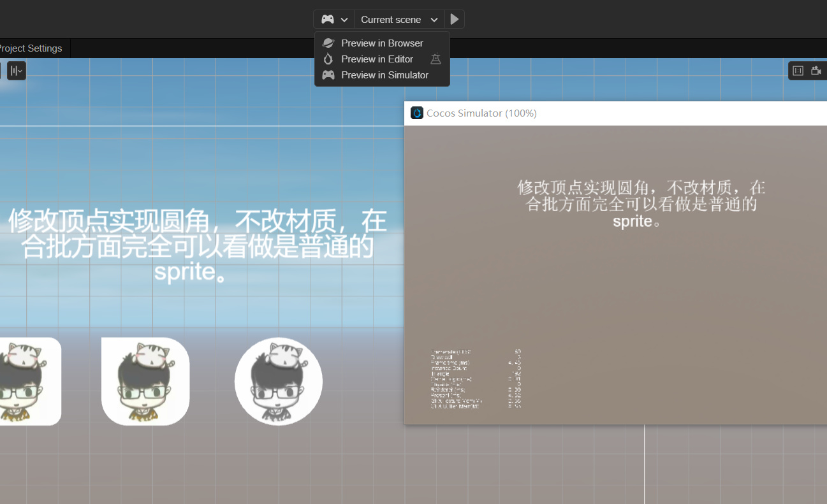Open the gamepad preview platform dropdown

(x=334, y=19)
